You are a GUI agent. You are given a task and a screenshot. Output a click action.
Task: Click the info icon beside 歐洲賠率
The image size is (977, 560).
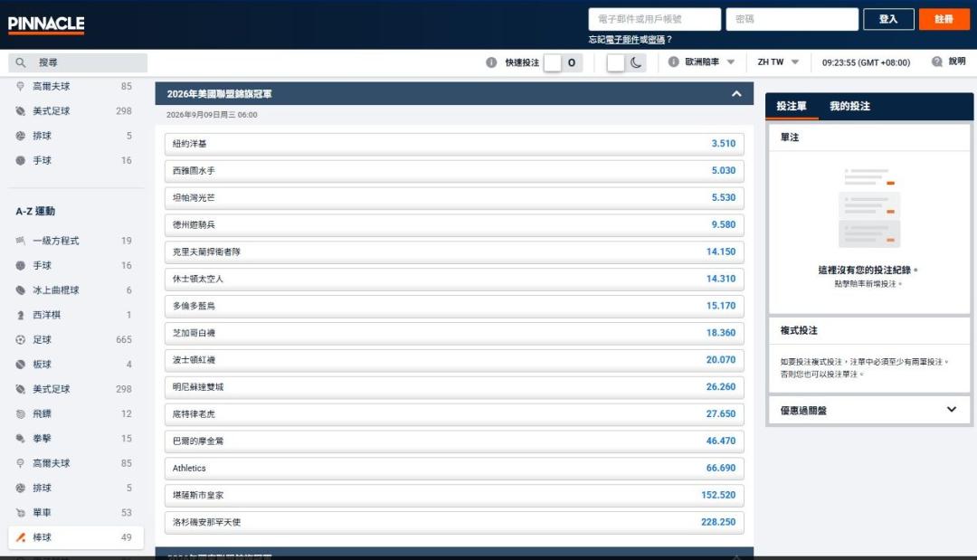[674, 62]
